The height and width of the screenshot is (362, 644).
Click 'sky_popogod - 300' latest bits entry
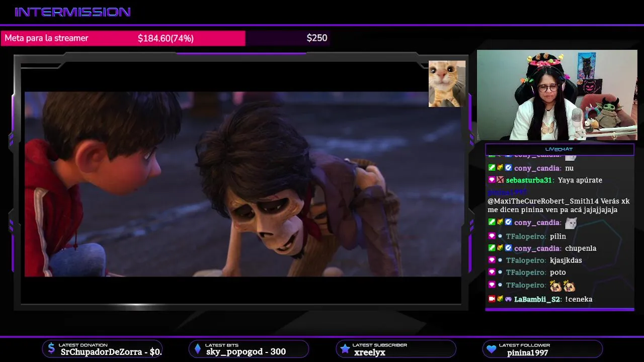click(x=246, y=352)
